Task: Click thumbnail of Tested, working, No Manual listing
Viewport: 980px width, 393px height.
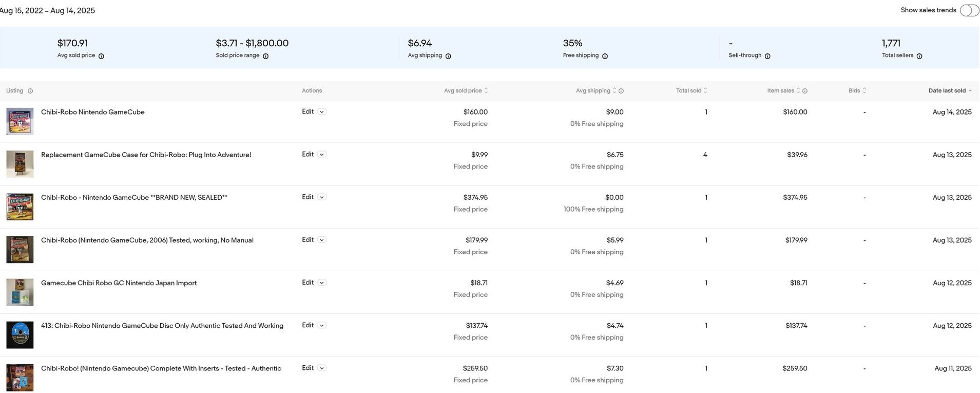Action: (x=20, y=249)
